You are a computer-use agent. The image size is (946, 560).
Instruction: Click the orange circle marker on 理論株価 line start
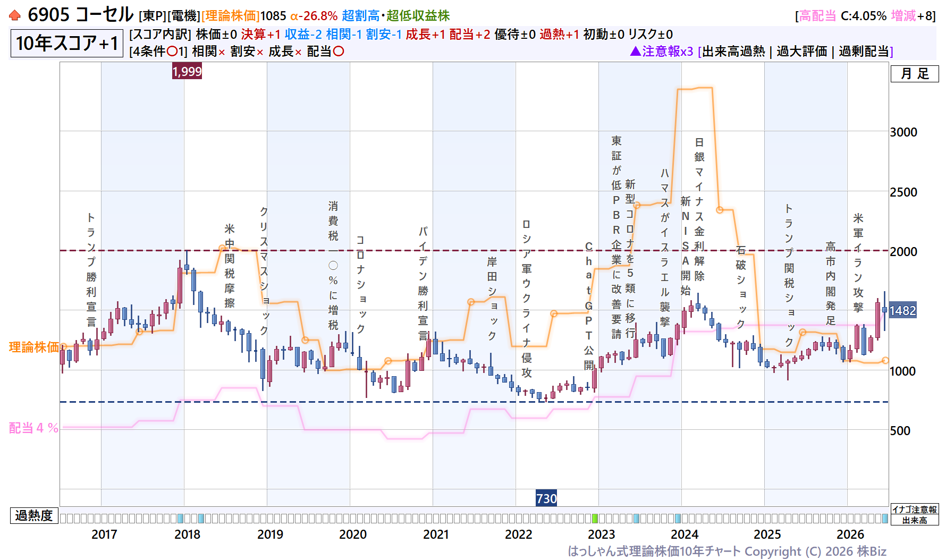click(63, 346)
